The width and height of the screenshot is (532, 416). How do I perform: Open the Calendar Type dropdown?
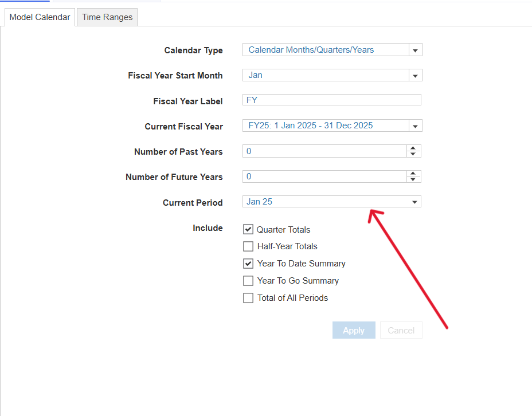click(416, 50)
